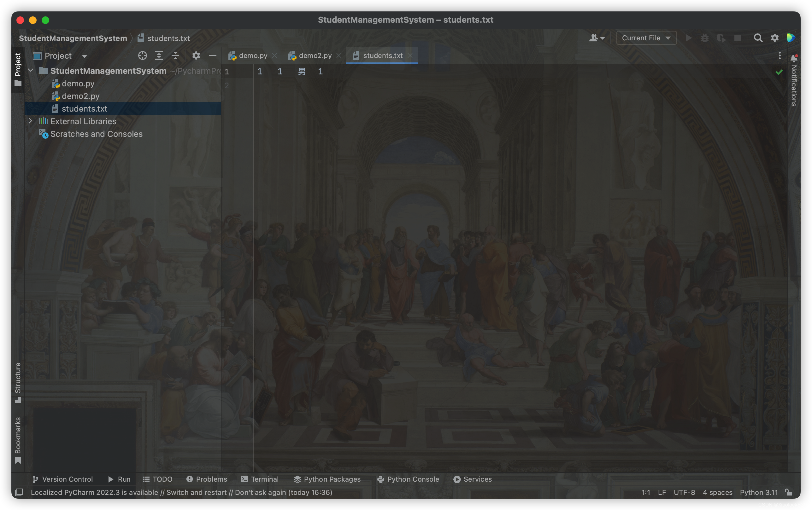Expand External Libraries node
Image resolution: width=812 pixels, height=510 pixels.
[x=31, y=121]
